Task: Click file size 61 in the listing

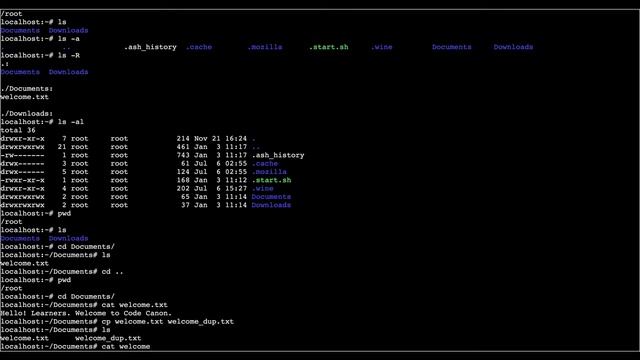Action: [185, 163]
